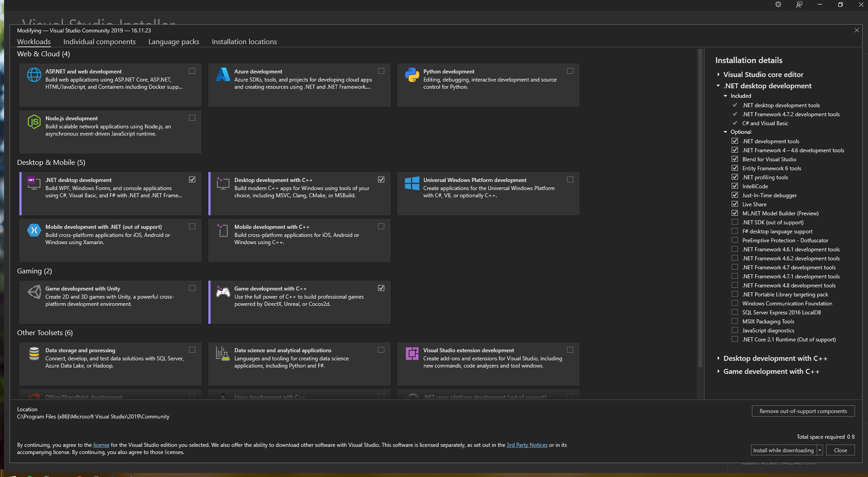This screenshot has height=477, width=868.
Task: Select the Data storage and processing card
Action: 110,364
